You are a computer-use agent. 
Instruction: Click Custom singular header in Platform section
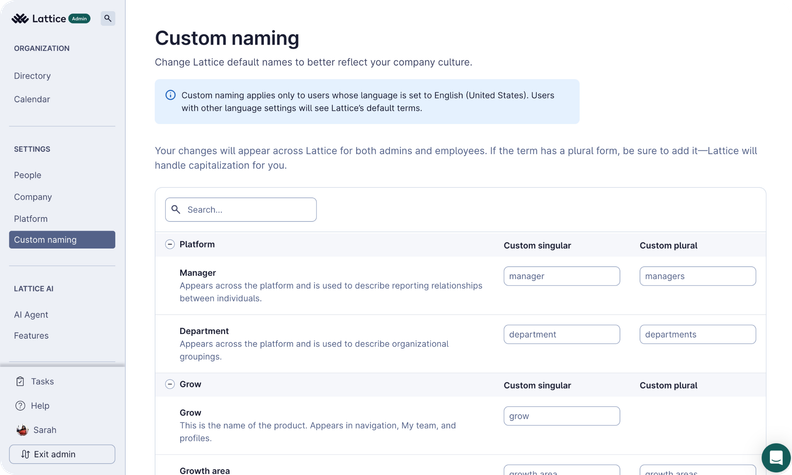coord(537,245)
